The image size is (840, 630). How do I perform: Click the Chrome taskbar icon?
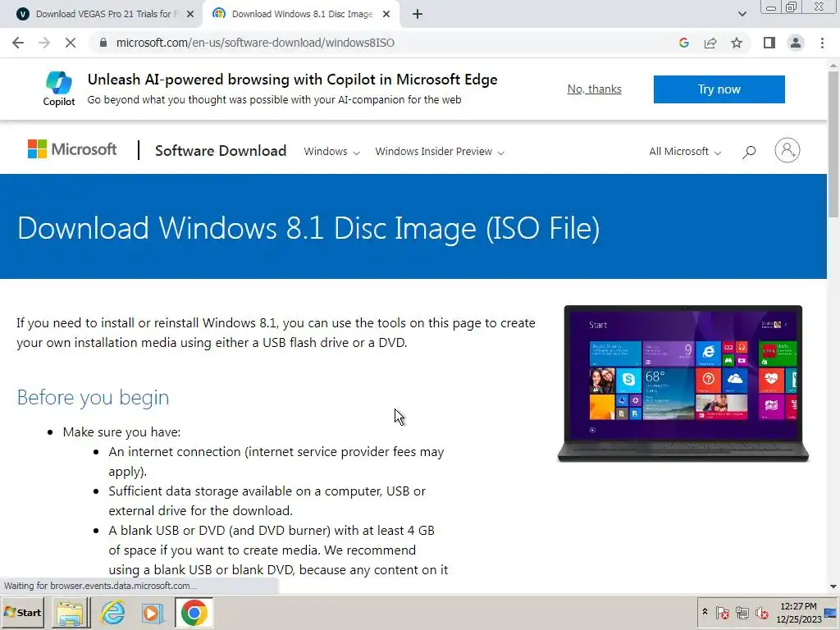pos(194,612)
